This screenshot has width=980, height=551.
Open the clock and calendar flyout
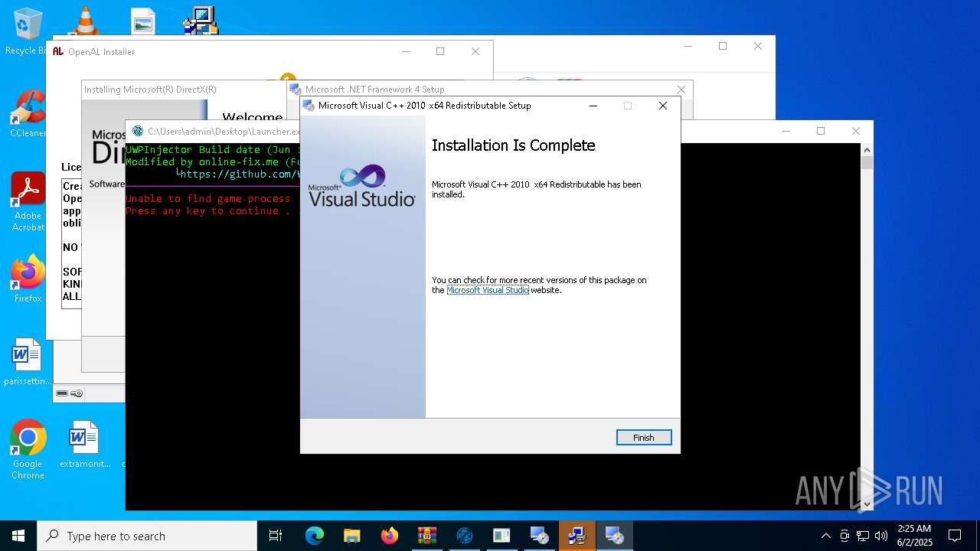914,536
